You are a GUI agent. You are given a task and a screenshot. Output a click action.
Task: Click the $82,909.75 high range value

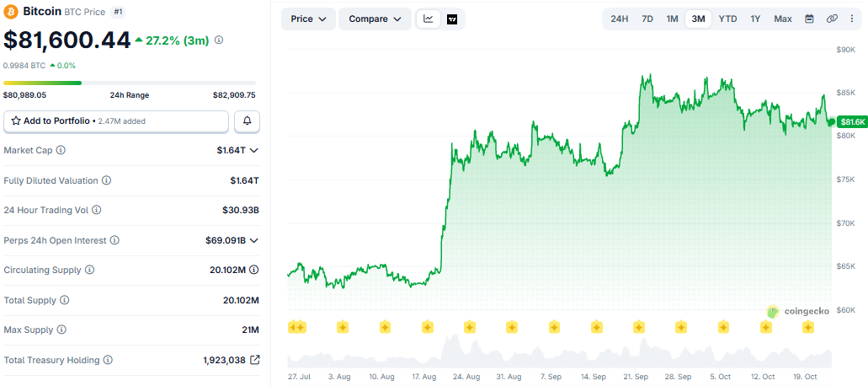pos(234,94)
